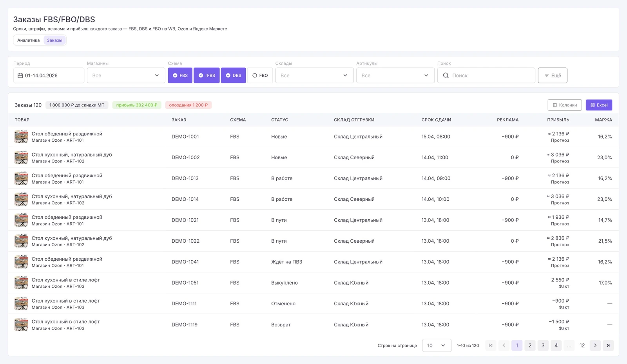Image resolution: width=627 pixels, height=364 pixels.
Task: Open the Колонки column settings
Action: coord(565,105)
